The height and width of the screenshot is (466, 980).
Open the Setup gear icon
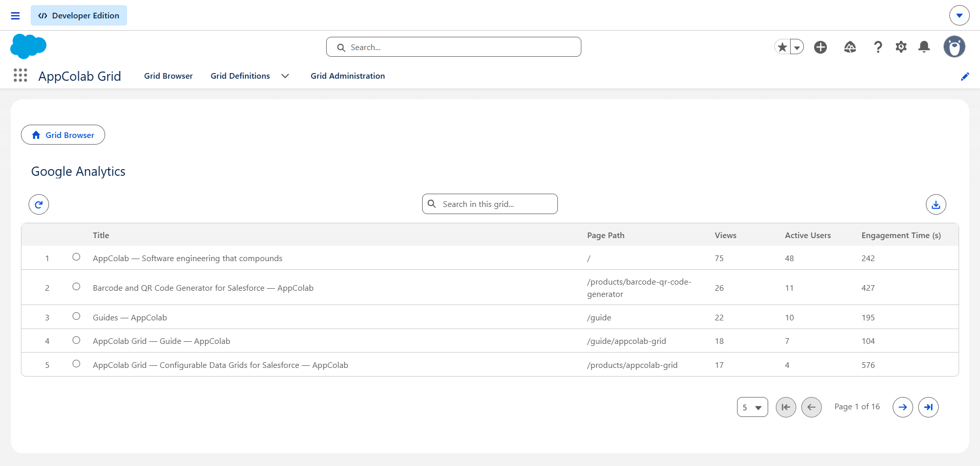901,47
